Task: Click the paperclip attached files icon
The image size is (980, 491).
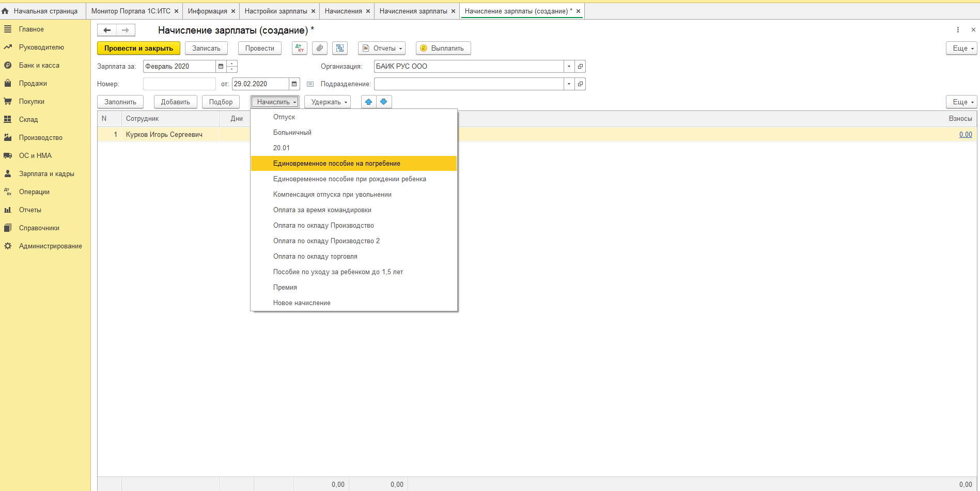Action: point(320,48)
